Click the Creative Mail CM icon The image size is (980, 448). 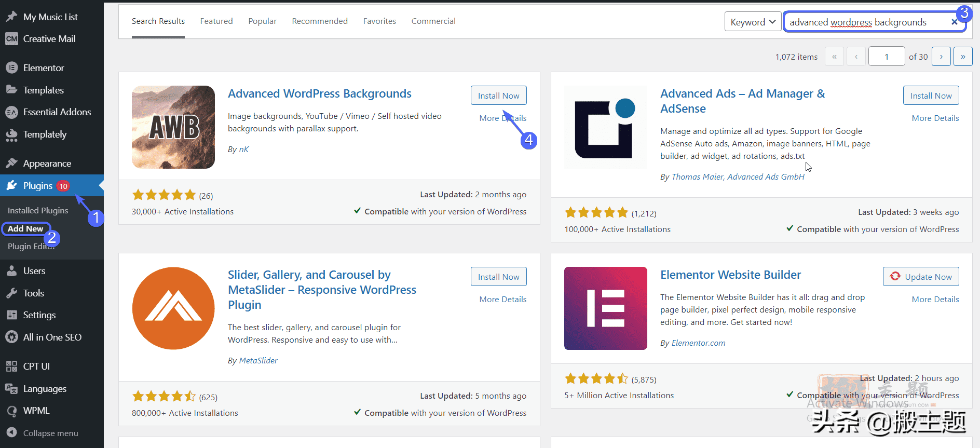[11, 39]
